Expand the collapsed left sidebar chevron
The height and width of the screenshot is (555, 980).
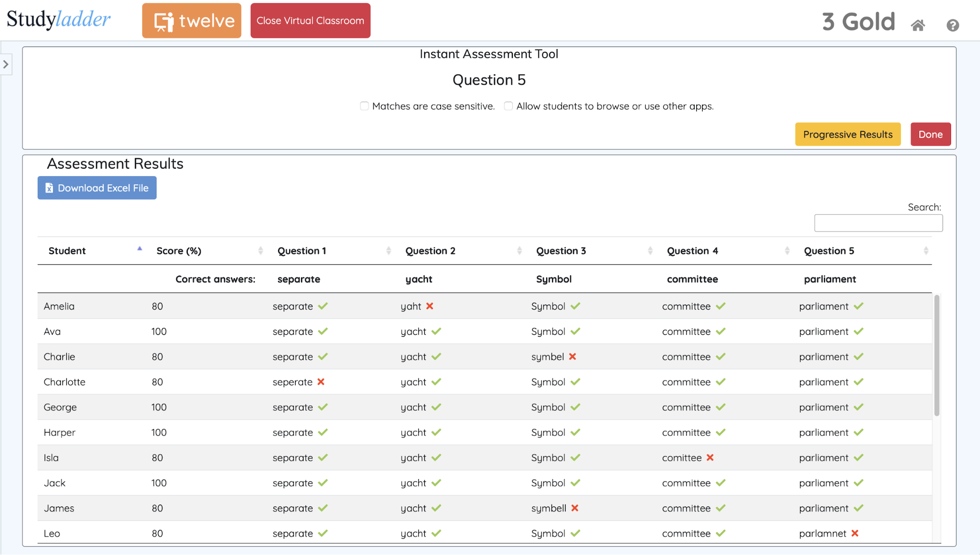[6, 64]
